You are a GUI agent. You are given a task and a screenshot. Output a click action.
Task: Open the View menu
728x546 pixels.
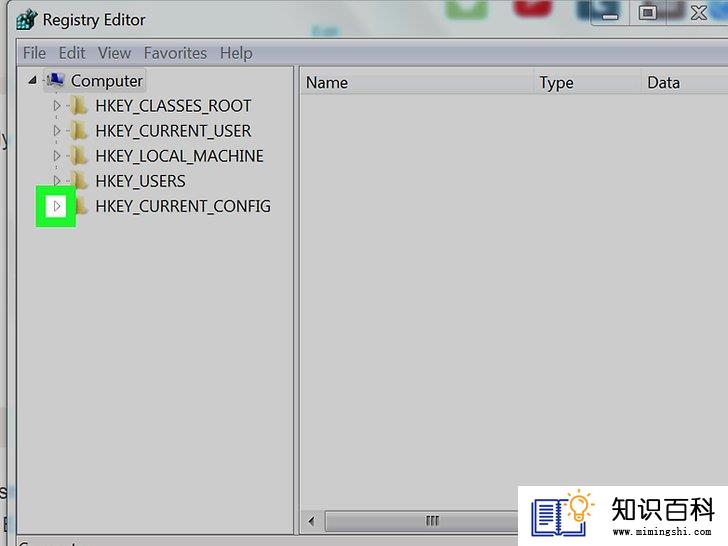(114, 53)
